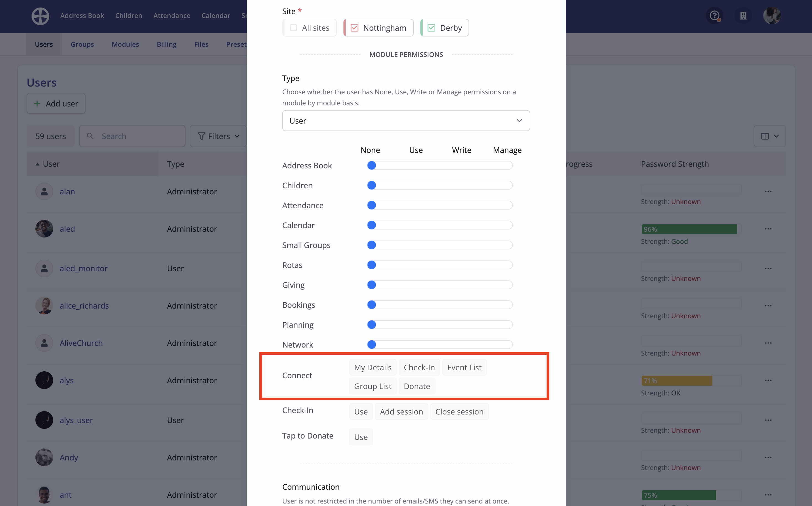Open three-dot menu for alys row
This screenshot has width=812, height=506.
click(x=768, y=380)
